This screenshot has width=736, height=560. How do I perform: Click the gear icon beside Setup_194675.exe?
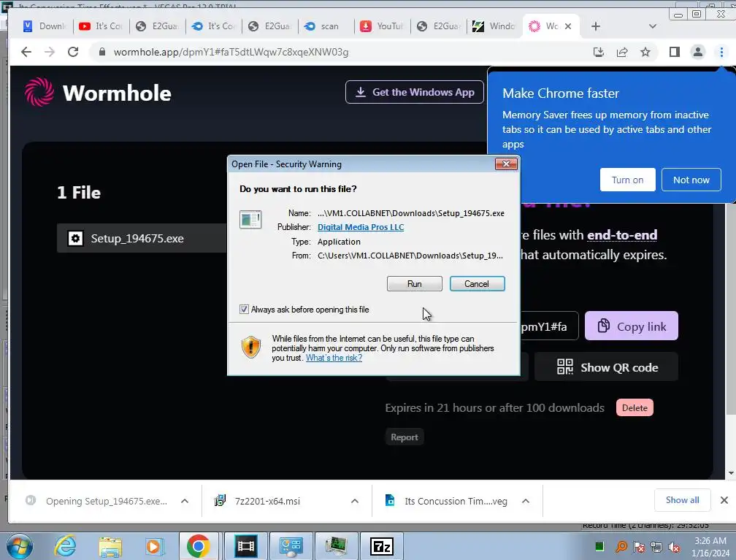tap(76, 239)
